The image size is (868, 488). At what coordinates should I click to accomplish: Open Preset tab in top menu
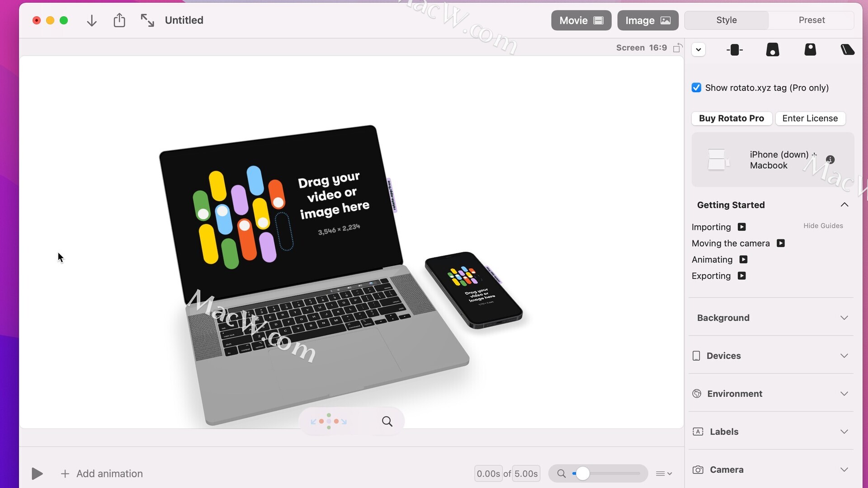[811, 20]
